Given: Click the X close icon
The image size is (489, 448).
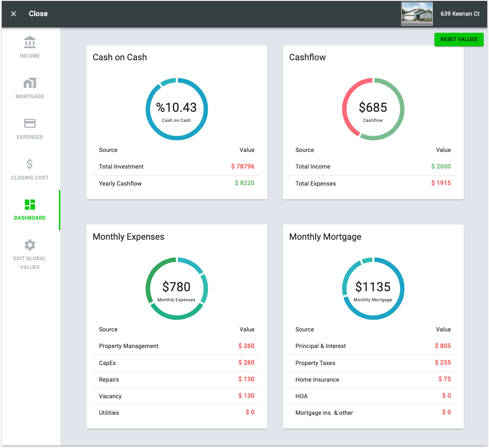Looking at the screenshot, I should [14, 14].
